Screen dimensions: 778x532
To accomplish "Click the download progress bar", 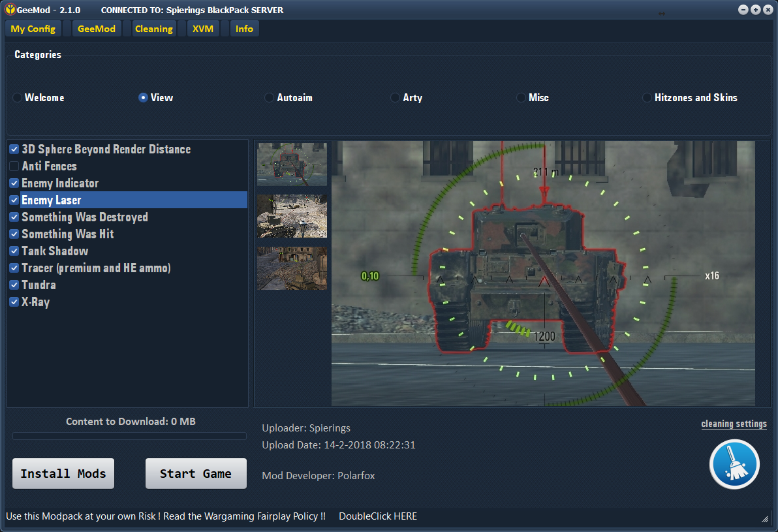I will tap(129, 436).
